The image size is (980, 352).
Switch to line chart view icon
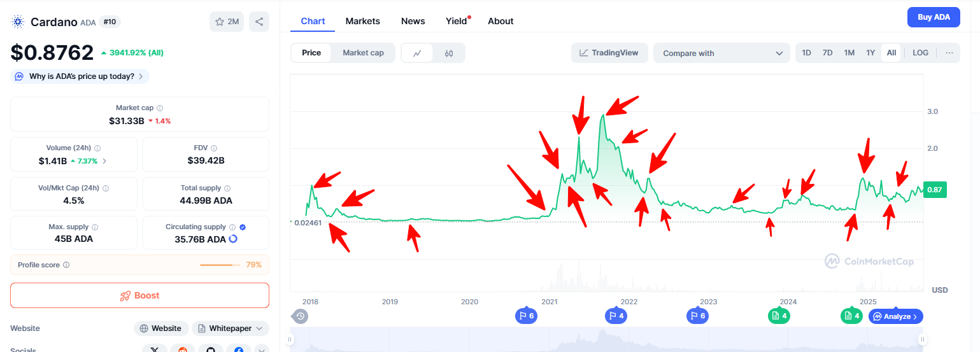[x=417, y=53]
